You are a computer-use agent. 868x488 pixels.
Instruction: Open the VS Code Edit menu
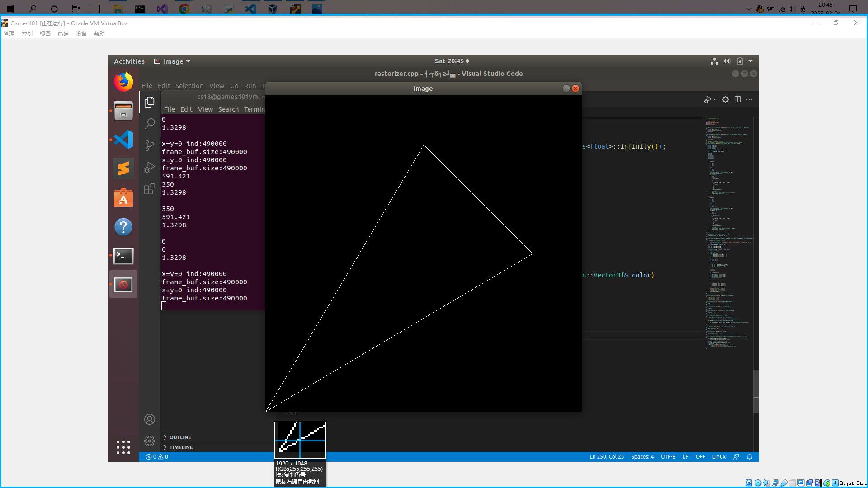click(x=164, y=86)
